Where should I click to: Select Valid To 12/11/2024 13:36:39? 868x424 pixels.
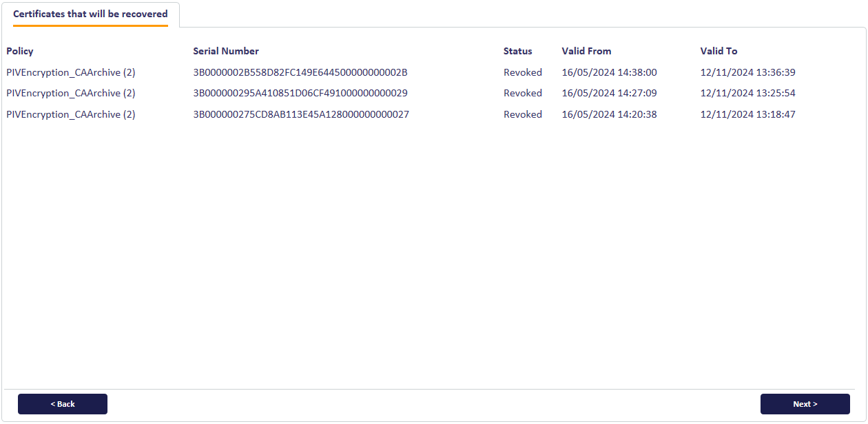pyautogui.click(x=748, y=72)
